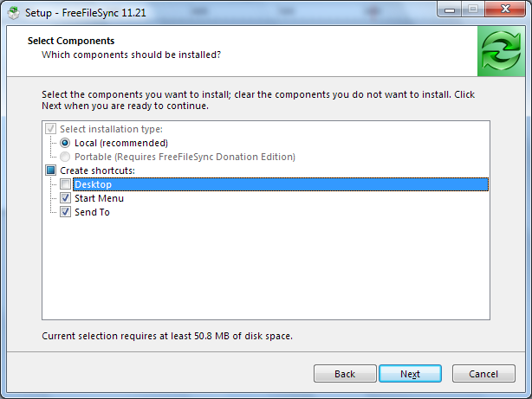The height and width of the screenshot is (399, 532).
Task: Select the Send To label in list
Action: [x=92, y=212]
